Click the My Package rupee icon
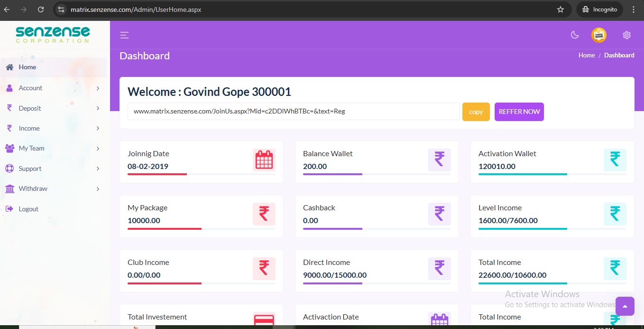Image resolution: width=644 pixels, height=329 pixels. pyautogui.click(x=264, y=214)
